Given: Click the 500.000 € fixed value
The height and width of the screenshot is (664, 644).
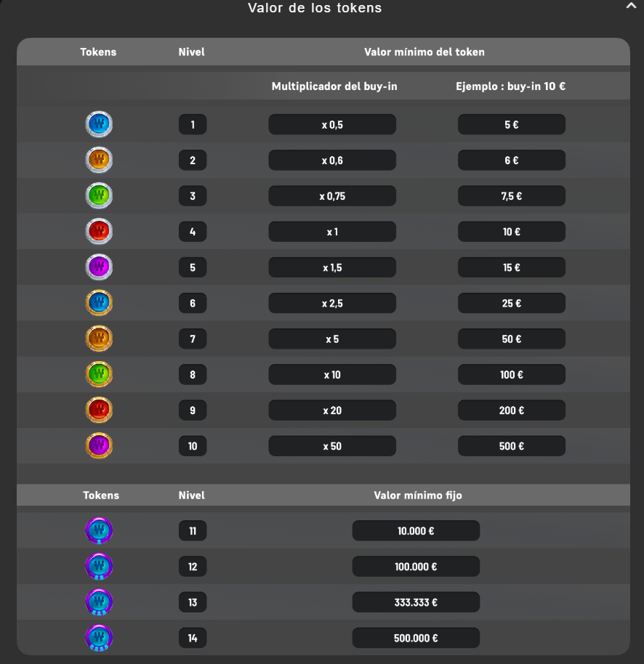Looking at the screenshot, I should click(x=416, y=638).
